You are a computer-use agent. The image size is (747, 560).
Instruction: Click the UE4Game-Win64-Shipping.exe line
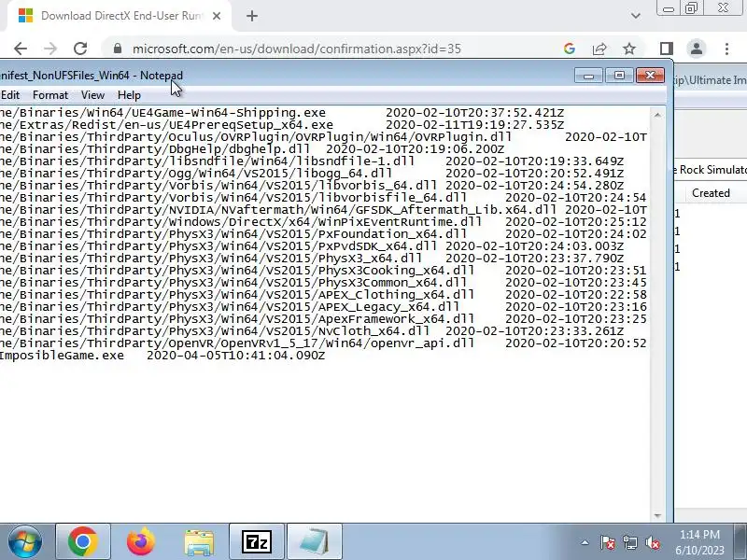click(x=282, y=113)
